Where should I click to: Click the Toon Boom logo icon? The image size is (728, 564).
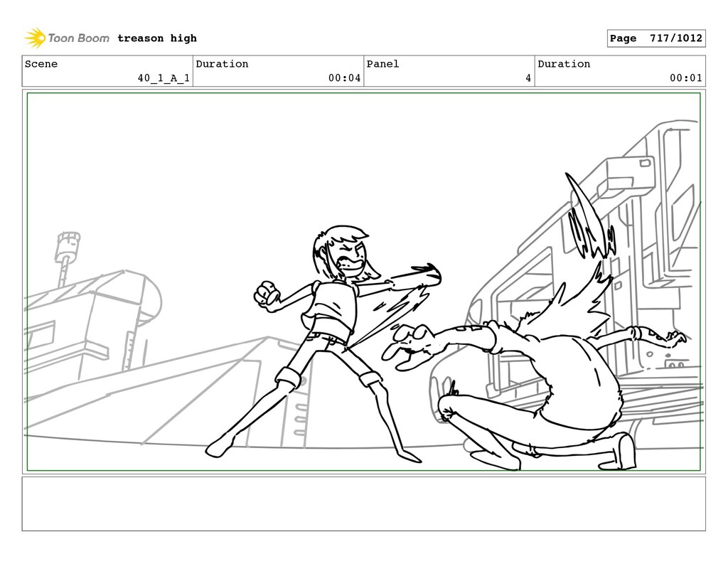click(x=35, y=38)
